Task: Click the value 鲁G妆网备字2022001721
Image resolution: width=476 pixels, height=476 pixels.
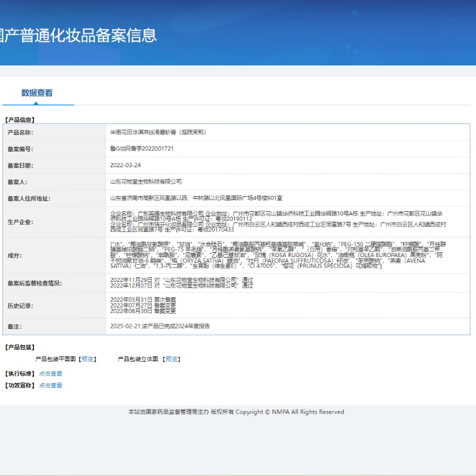Action: 142,149
